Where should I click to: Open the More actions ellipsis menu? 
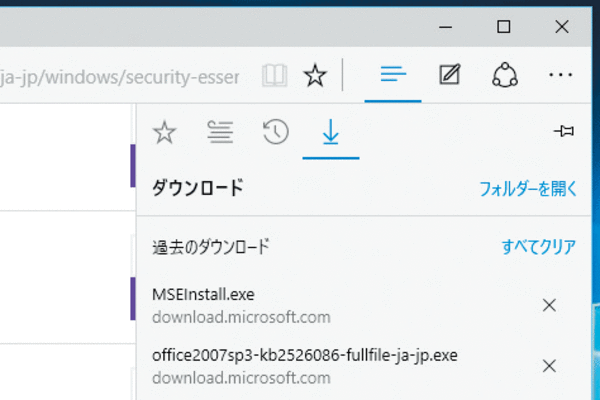[561, 75]
